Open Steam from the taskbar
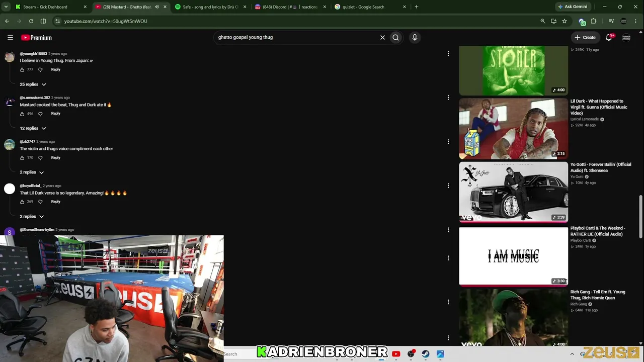Image resolution: width=644 pixels, height=362 pixels. tap(426, 354)
